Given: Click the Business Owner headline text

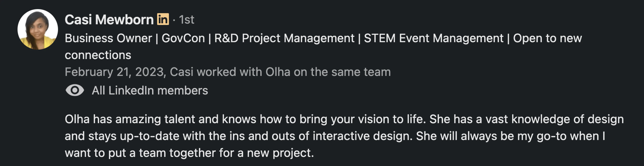Looking at the screenshot, I should tap(108, 38).
